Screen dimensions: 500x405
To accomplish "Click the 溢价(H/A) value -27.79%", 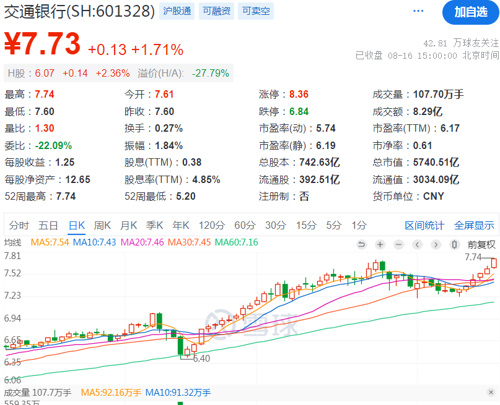I will click(x=211, y=73).
